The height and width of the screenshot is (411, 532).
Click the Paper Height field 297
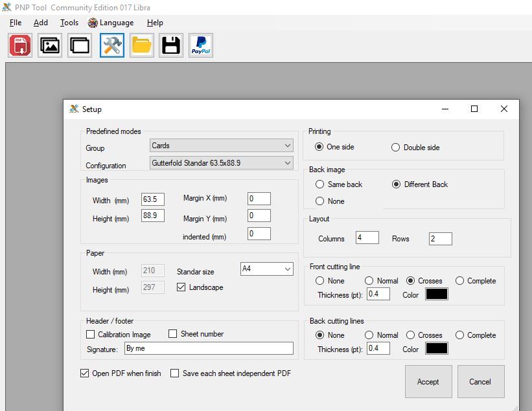[x=153, y=287]
